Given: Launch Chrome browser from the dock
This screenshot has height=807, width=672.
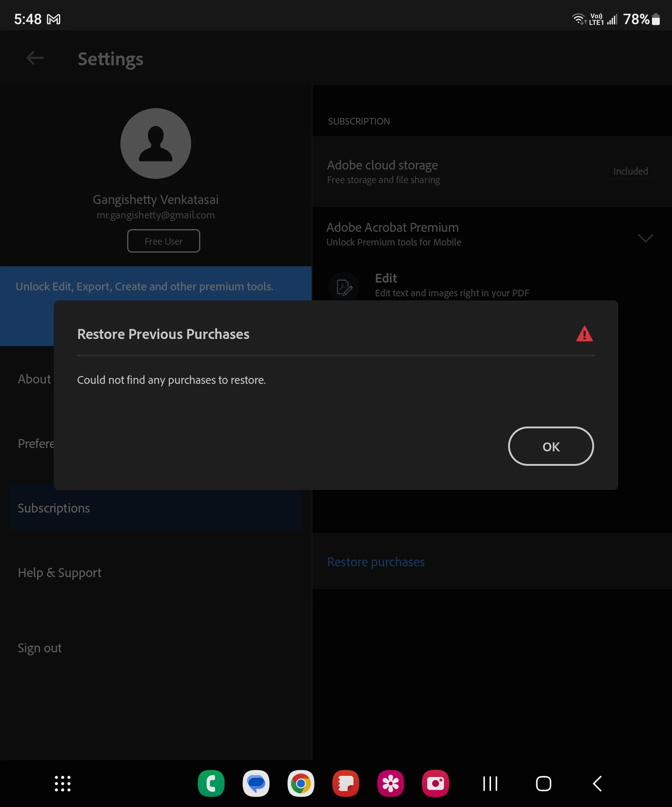Looking at the screenshot, I should tap(301, 784).
